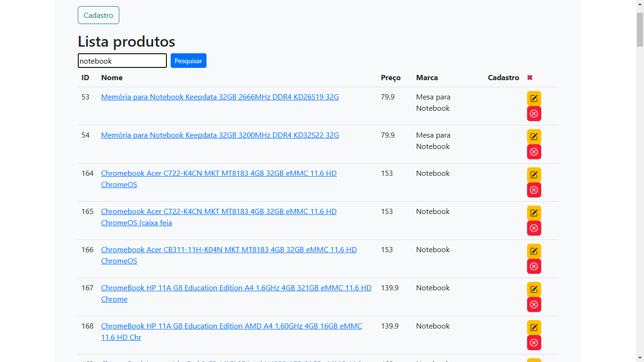Click the delete icon for product 53

tap(534, 114)
